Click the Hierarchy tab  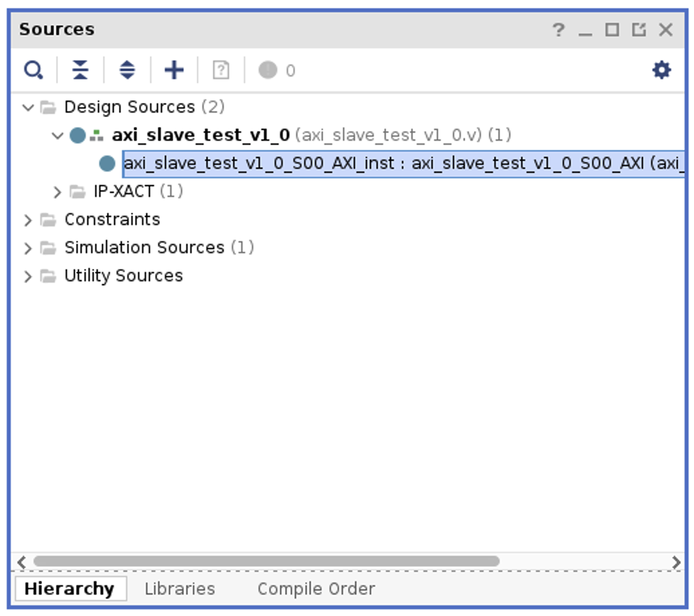pyautogui.click(x=72, y=589)
